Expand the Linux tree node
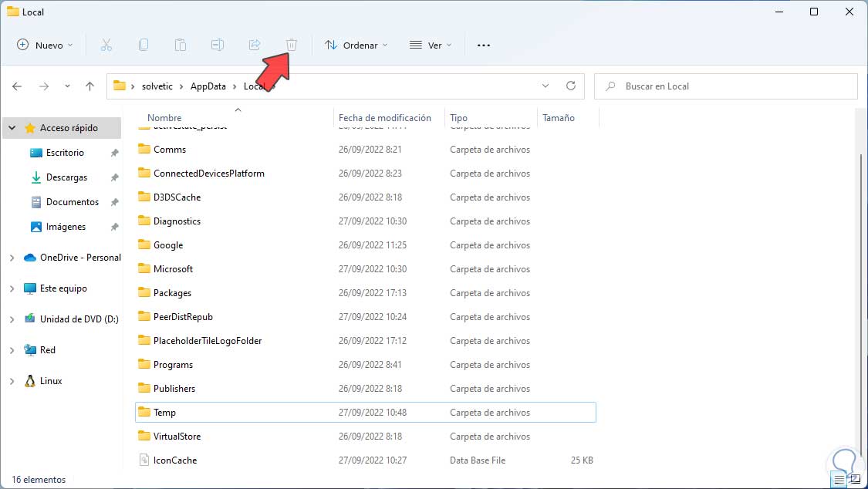 click(x=12, y=381)
